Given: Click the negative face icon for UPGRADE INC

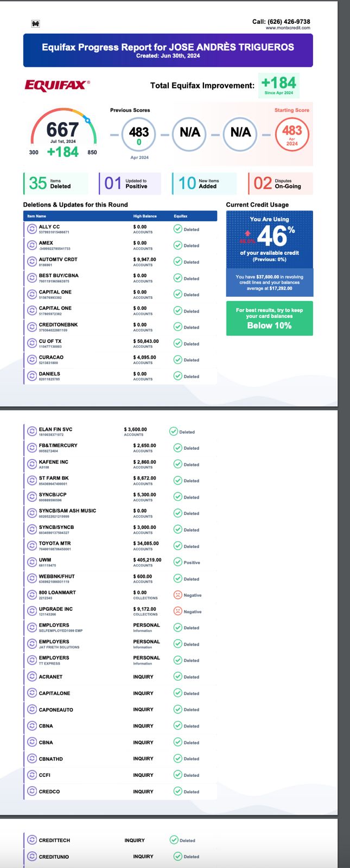Looking at the screenshot, I should pos(177,611).
